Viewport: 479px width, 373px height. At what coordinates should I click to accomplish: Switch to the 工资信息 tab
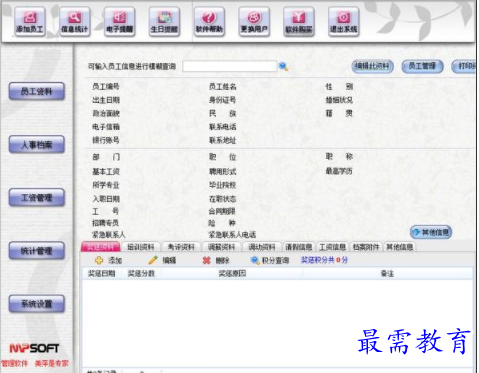coord(332,247)
